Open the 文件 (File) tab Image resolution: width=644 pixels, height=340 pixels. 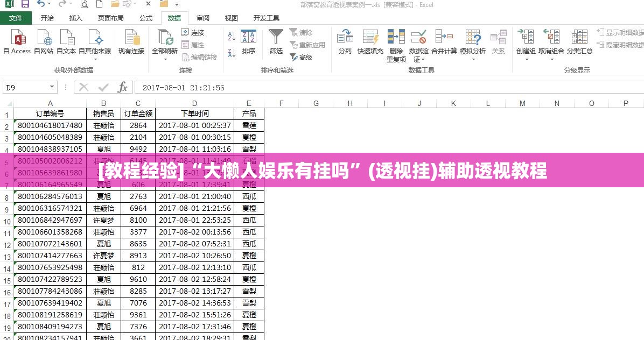pos(16,18)
